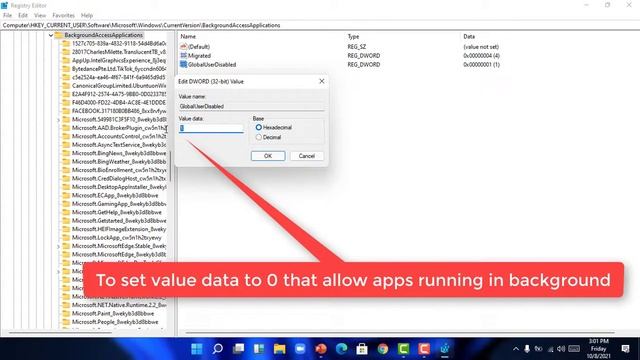Open the Favorites menu
640x360 pixels.
pyautogui.click(x=63, y=15)
